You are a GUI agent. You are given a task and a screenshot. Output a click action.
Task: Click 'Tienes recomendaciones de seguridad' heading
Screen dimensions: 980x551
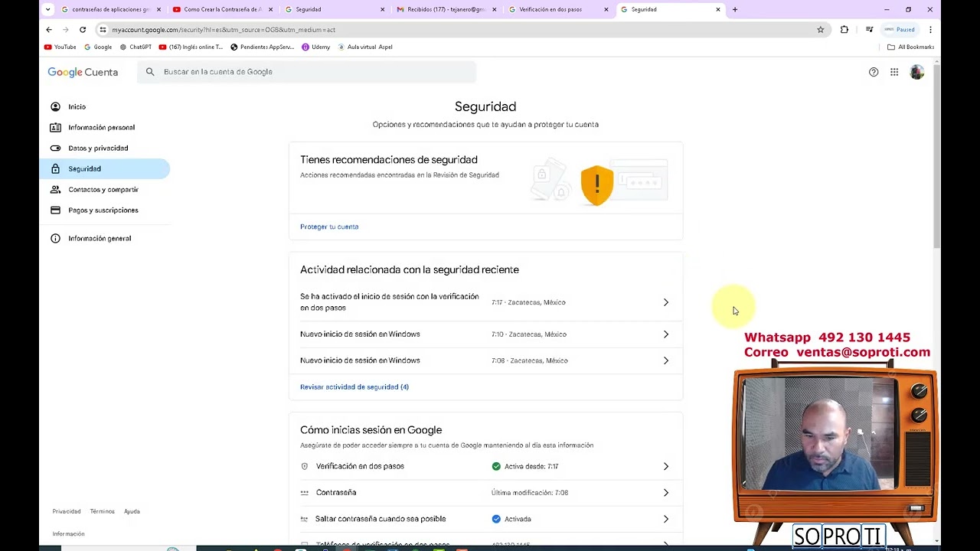389,160
